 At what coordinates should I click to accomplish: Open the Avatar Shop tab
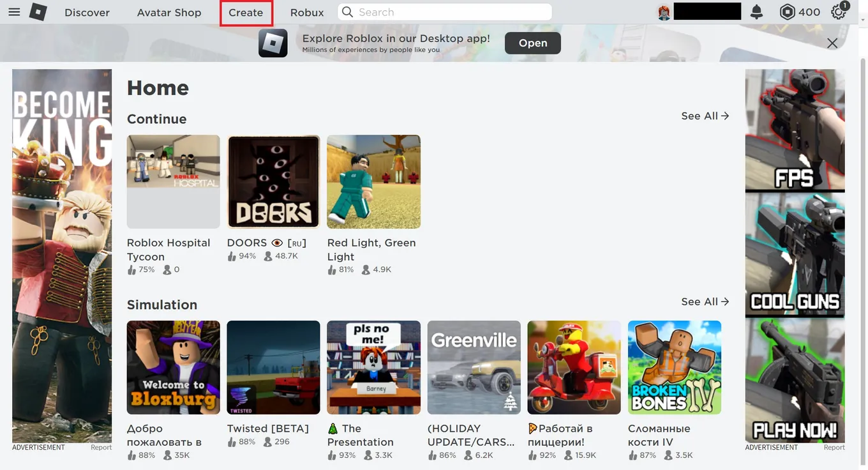click(169, 12)
